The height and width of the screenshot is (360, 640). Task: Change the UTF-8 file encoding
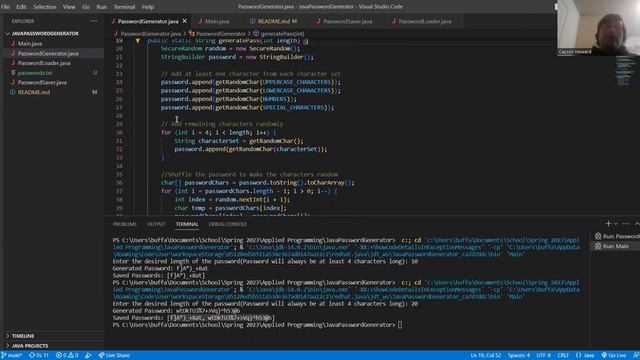click(x=544, y=355)
